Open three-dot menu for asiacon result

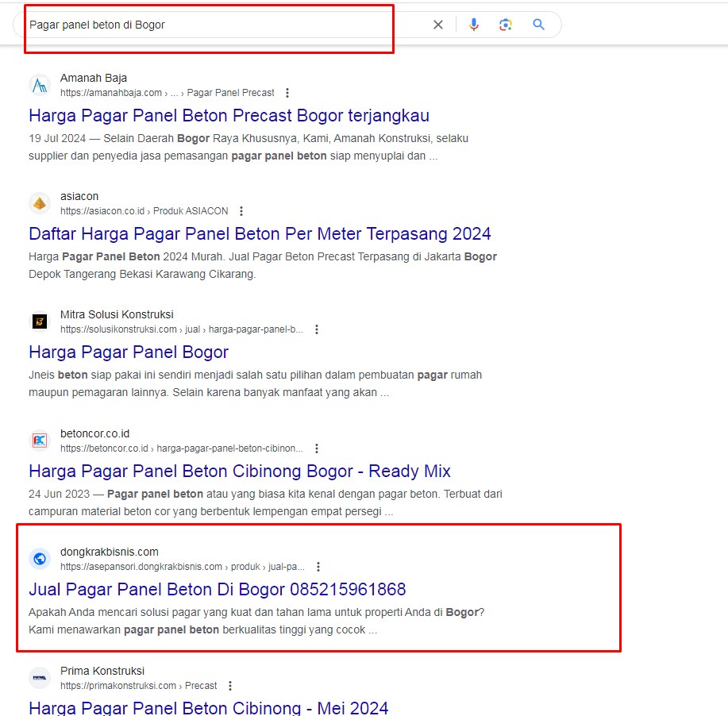click(241, 211)
